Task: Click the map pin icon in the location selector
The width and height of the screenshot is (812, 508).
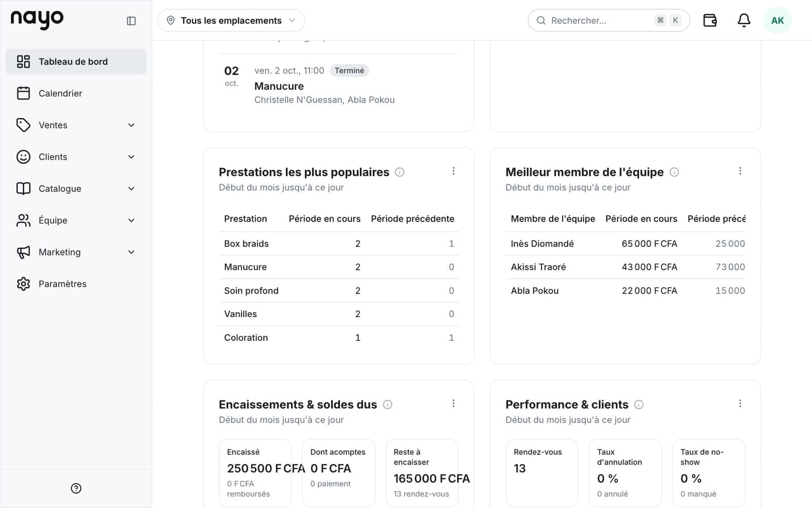Action: pyautogui.click(x=171, y=20)
